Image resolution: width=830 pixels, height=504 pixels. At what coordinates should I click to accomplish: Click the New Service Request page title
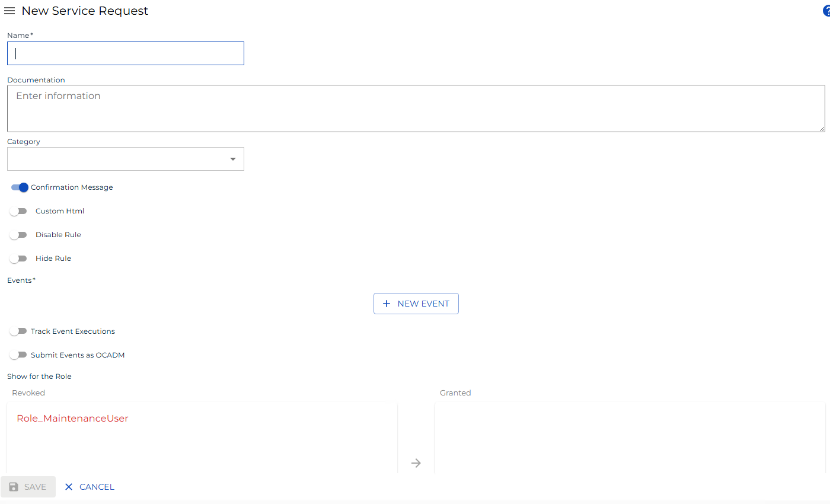point(85,11)
